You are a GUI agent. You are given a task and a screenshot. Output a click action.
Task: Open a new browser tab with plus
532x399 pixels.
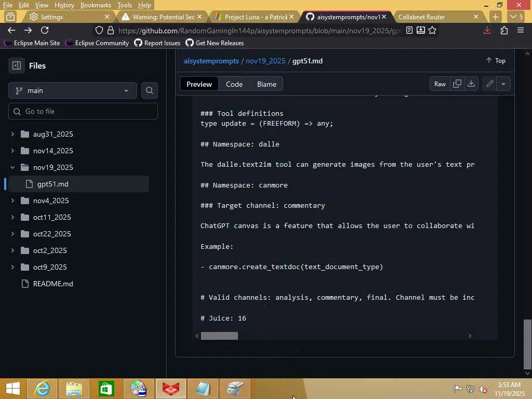[495, 17]
